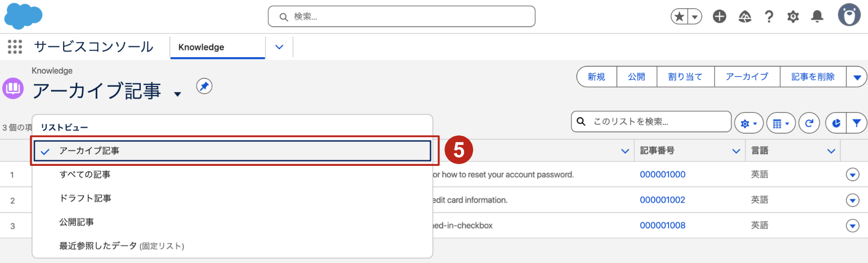Toggle the list filter funnel
The image size is (868, 263).
click(856, 123)
